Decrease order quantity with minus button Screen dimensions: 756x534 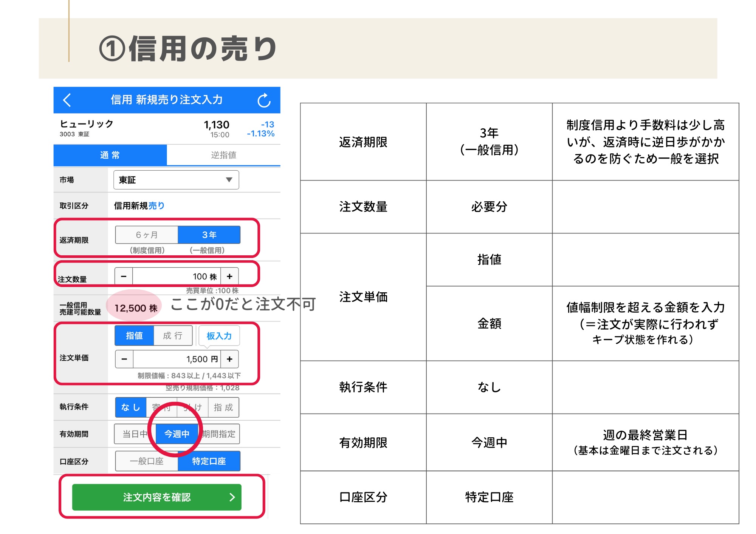click(x=124, y=276)
